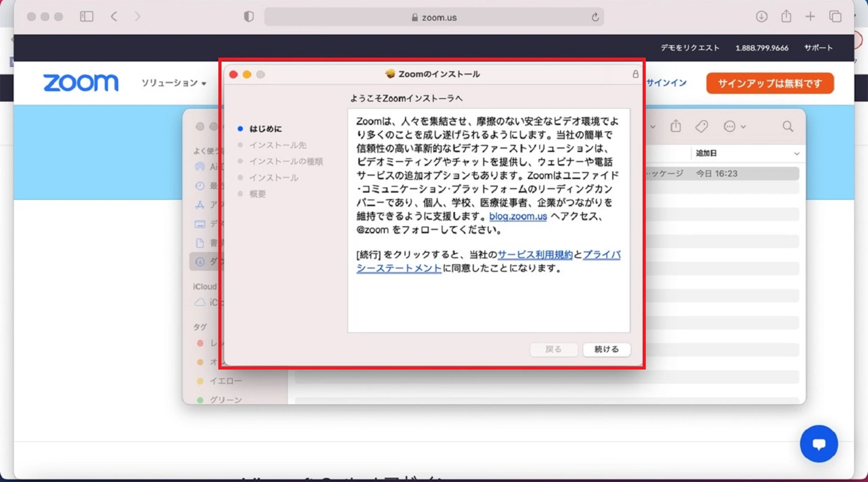The width and height of the screenshot is (868, 482).
Task: Click デモをリクエスト menu item
Action: 690,48
